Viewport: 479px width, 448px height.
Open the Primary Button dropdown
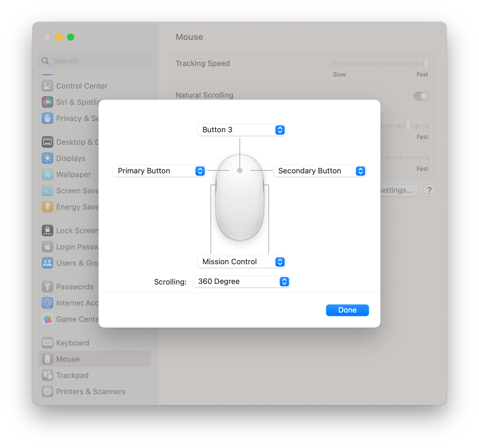coord(159,171)
